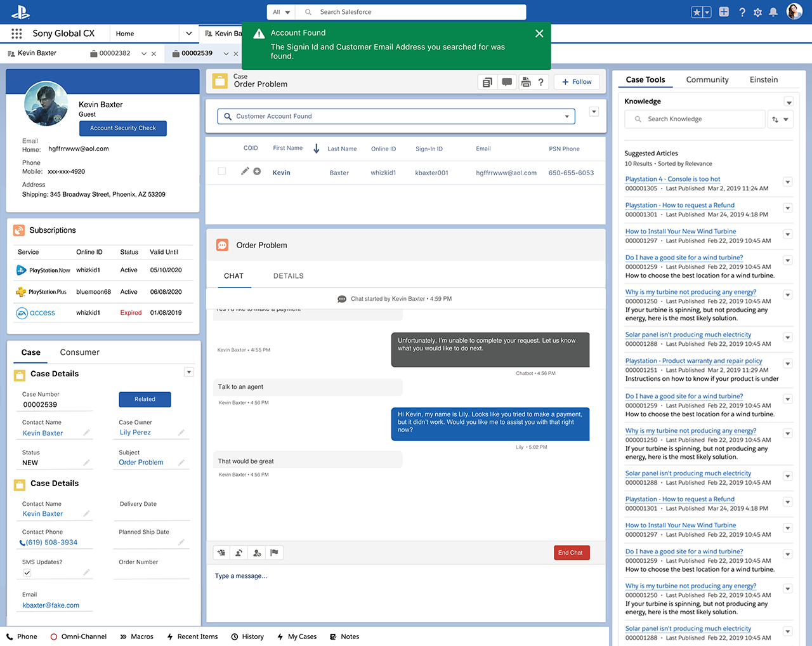Switch to the DETAILS tab
Image resolution: width=812 pixels, height=646 pixels.
point(288,276)
